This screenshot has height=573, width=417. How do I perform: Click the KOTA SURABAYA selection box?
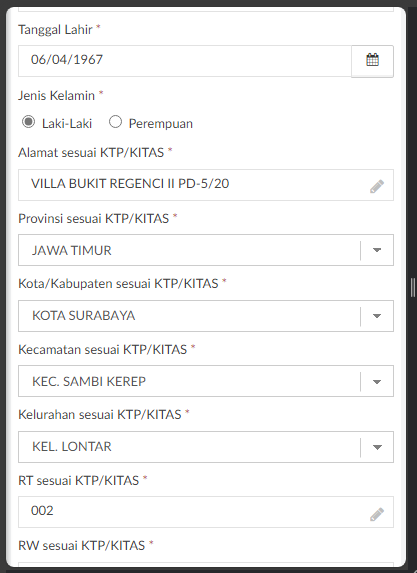click(x=189, y=316)
